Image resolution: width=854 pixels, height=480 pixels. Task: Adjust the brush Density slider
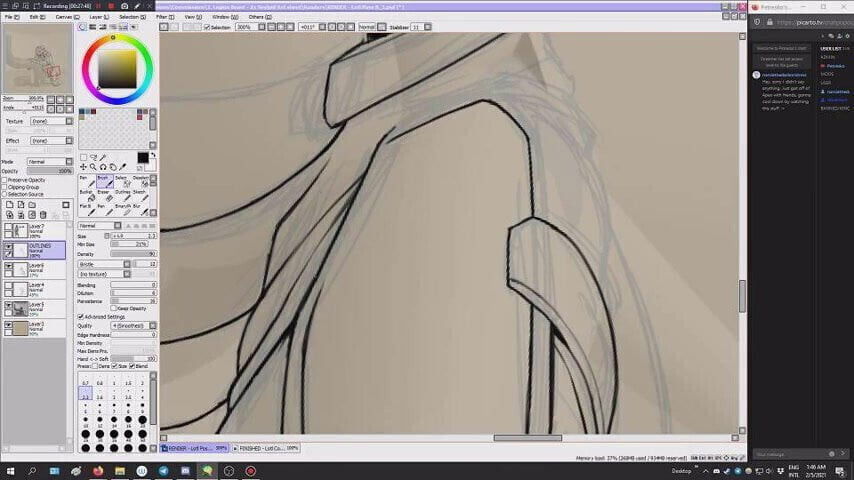133,254
